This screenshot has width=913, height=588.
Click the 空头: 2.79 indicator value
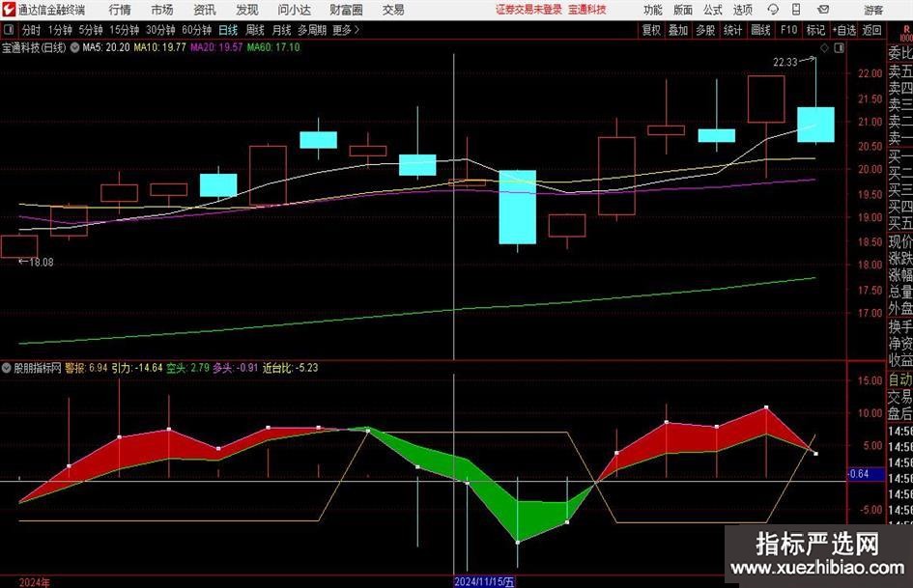188,368
